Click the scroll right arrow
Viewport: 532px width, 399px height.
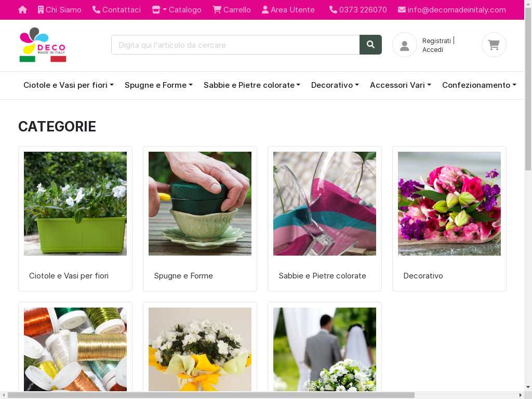pos(521,395)
